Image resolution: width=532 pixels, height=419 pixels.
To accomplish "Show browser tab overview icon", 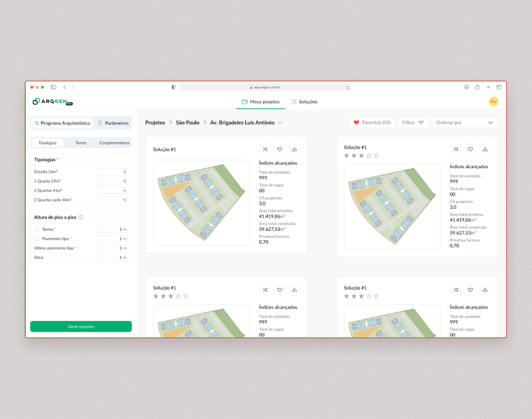I will tap(499, 87).
